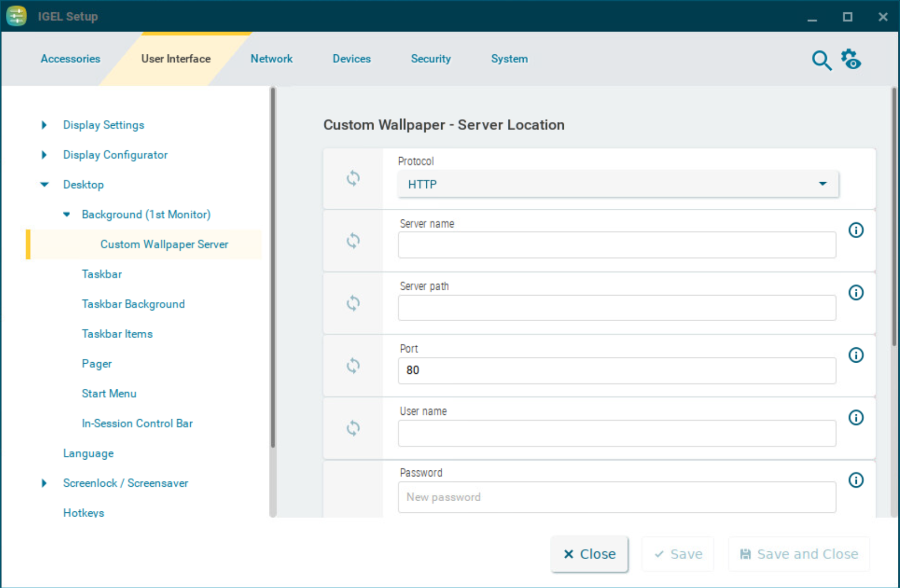This screenshot has width=900, height=588.
Task: View info icon for Password field
Action: tap(856, 480)
